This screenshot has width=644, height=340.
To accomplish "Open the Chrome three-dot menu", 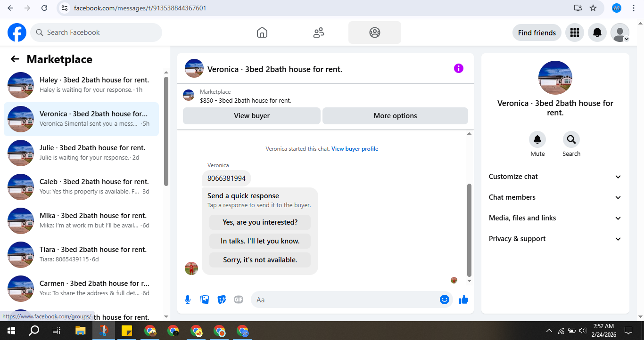I will pyautogui.click(x=633, y=8).
